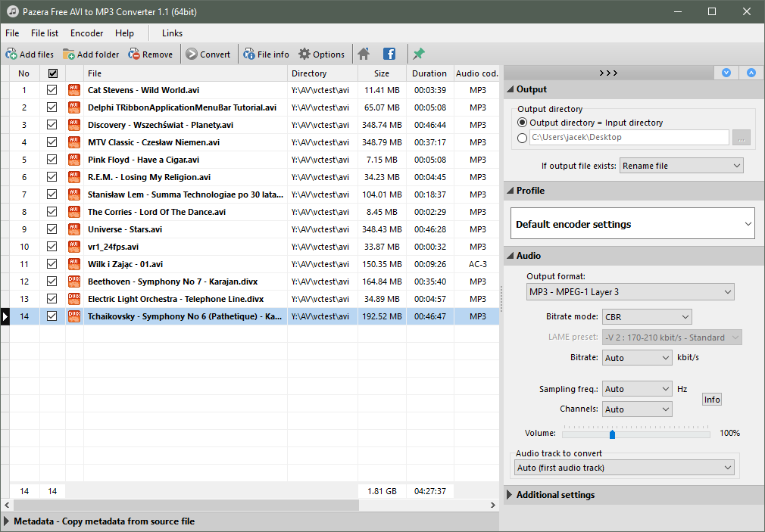Image resolution: width=765 pixels, height=532 pixels.
Task: Expand the Metadata panel at bottom
Action: 6,521
